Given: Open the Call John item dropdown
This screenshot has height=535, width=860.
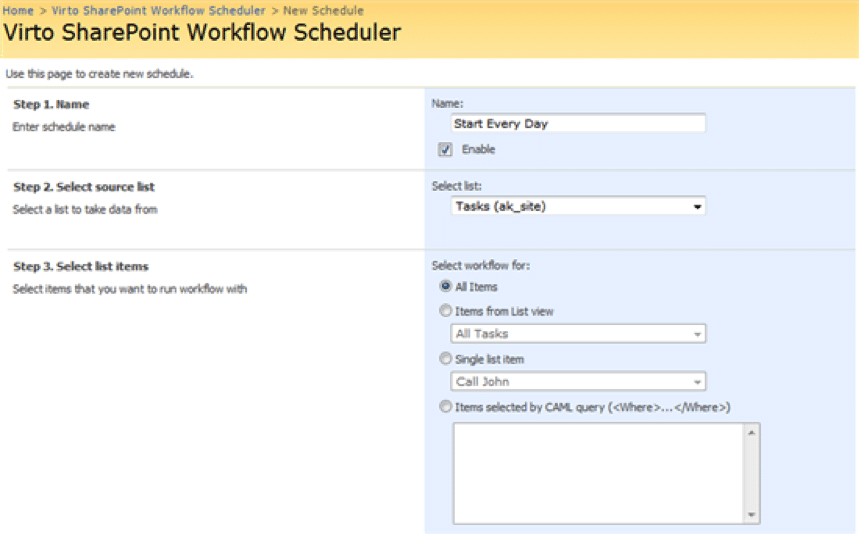Looking at the screenshot, I should (578, 381).
